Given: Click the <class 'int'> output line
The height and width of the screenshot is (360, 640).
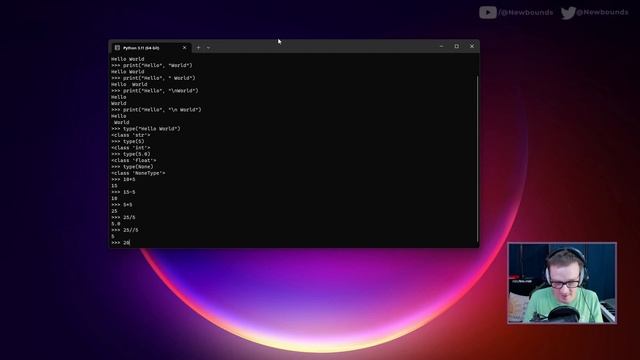Looking at the screenshot, I should (131, 148).
